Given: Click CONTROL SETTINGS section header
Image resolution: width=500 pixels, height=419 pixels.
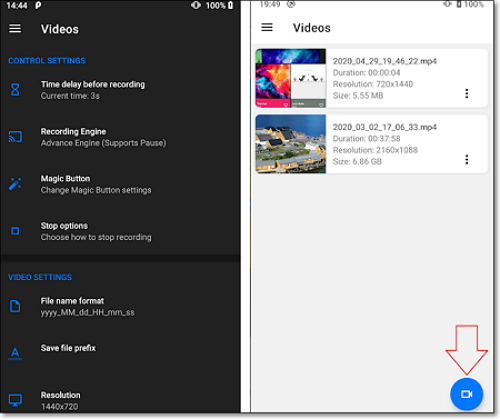Looking at the screenshot, I should pos(47,61).
